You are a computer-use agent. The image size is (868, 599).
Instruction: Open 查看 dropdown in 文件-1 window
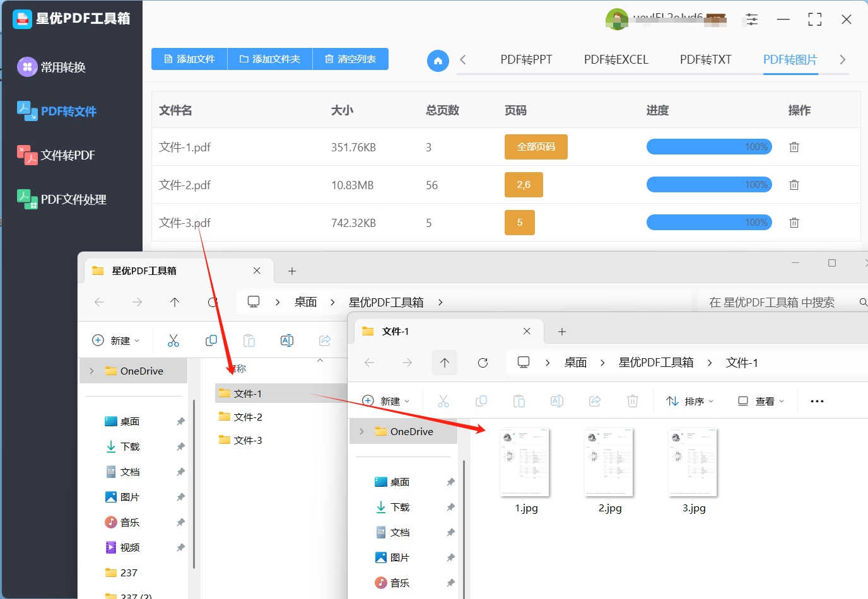click(x=761, y=401)
